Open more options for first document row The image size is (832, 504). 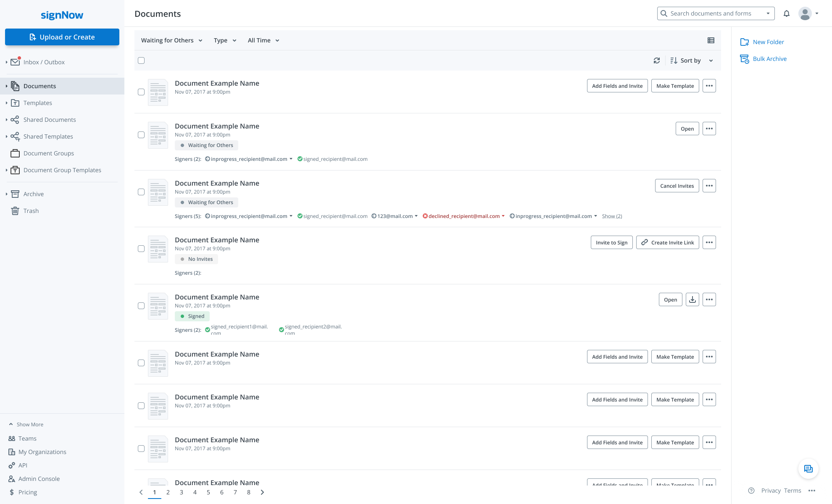pos(709,86)
